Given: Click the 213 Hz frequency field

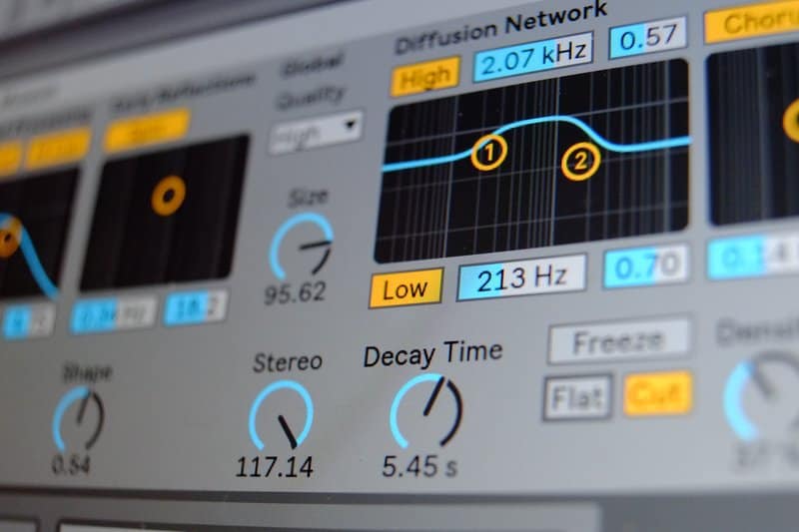Looking at the screenshot, I should click(520, 278).
